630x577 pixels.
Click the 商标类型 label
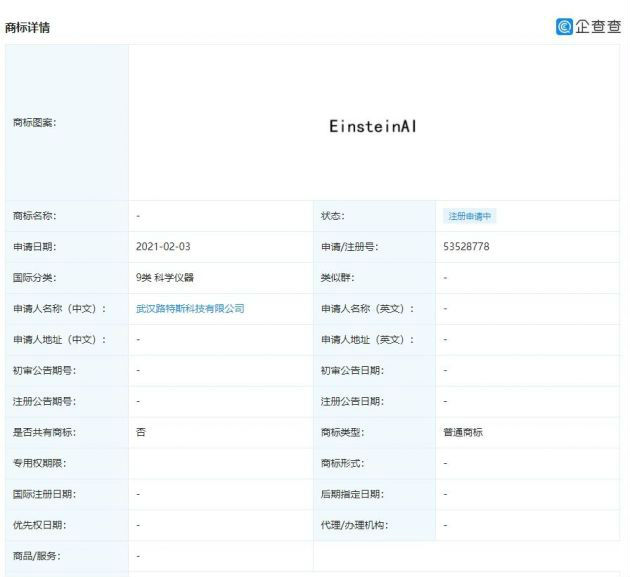342,432
